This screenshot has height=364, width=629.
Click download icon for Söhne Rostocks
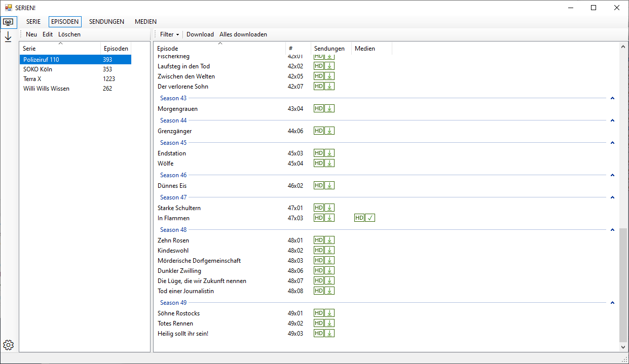pos(329,313)
